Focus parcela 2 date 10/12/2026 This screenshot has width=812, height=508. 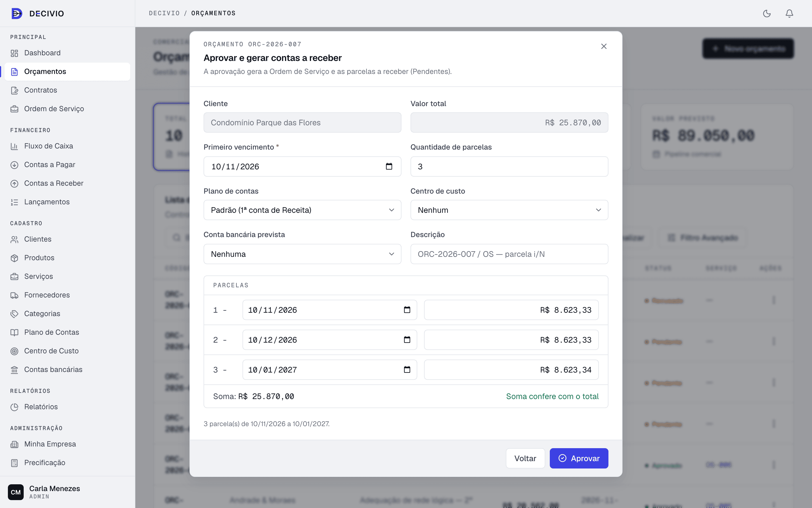click(x=330, y=340)
